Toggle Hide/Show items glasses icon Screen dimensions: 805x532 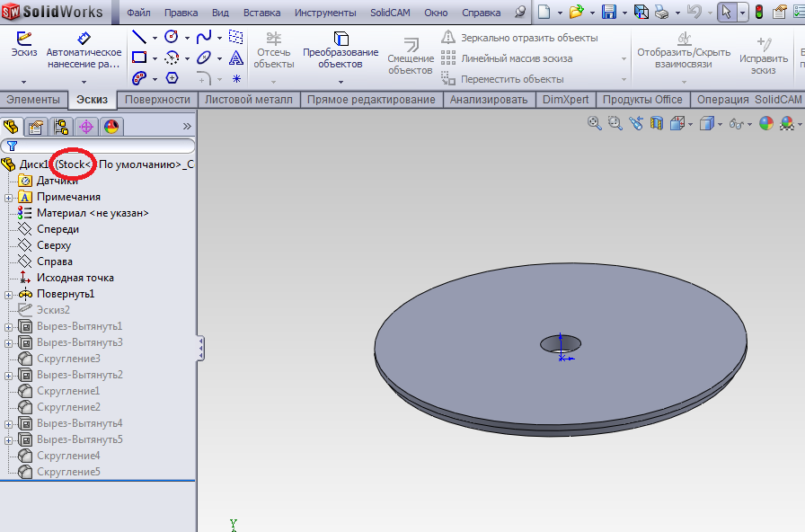736,123
